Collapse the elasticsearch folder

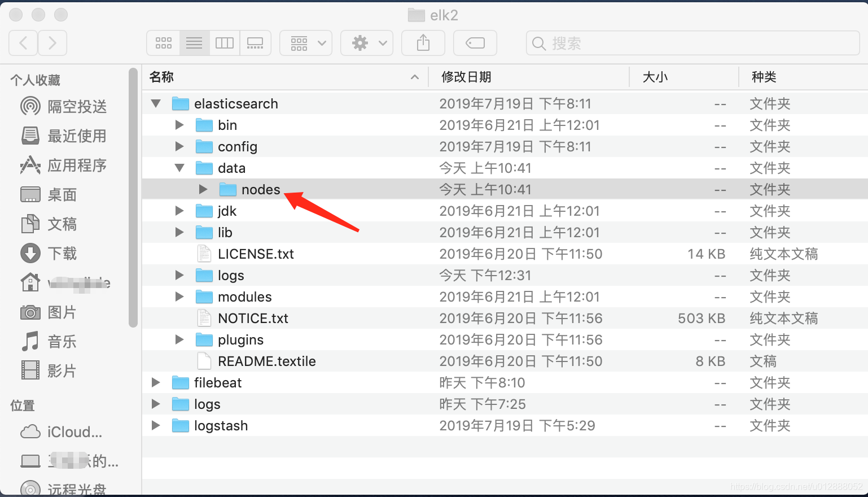[156, 103]
